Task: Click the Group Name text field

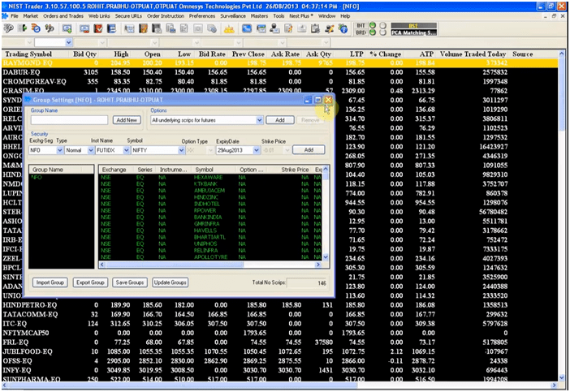Action: pyautogui.click(x=70, y=120)
